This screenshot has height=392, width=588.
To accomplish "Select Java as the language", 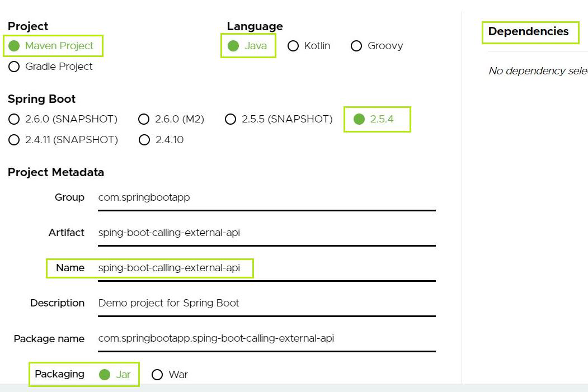I will pos(233,46).
